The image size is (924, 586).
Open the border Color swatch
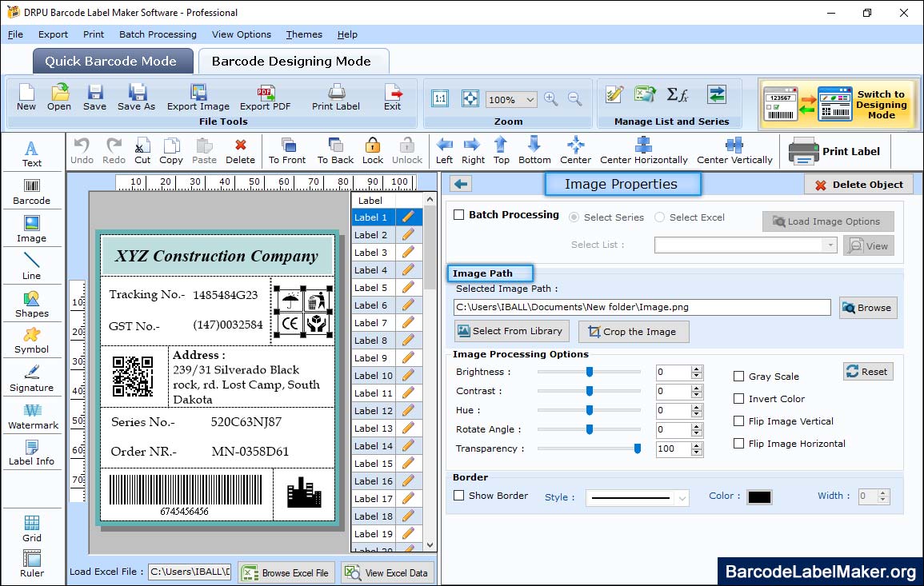[x=759, y=497]
